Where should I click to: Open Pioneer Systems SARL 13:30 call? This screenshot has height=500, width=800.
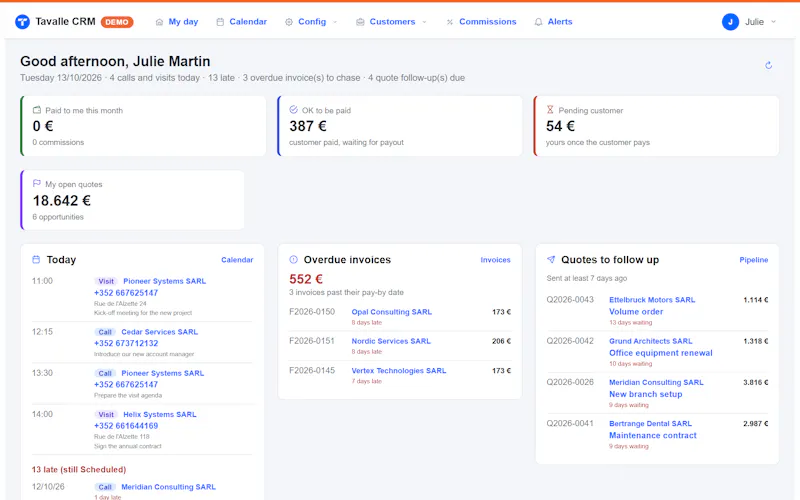pos(162,373)
